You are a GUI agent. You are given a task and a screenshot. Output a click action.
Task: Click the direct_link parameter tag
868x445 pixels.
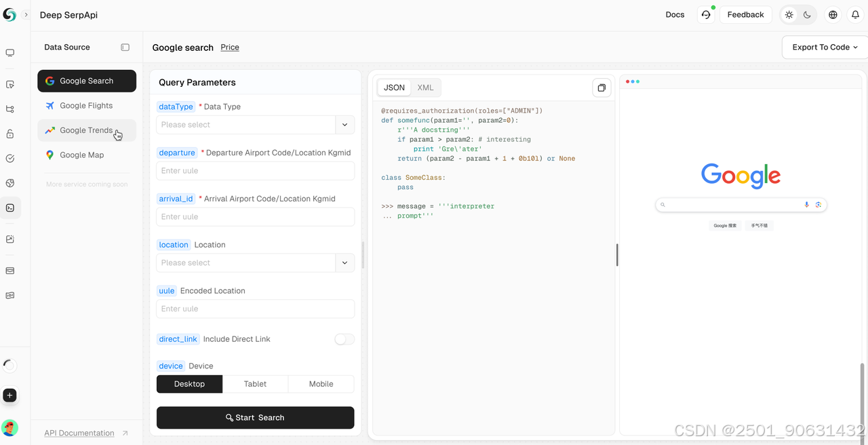click(178, 339)
